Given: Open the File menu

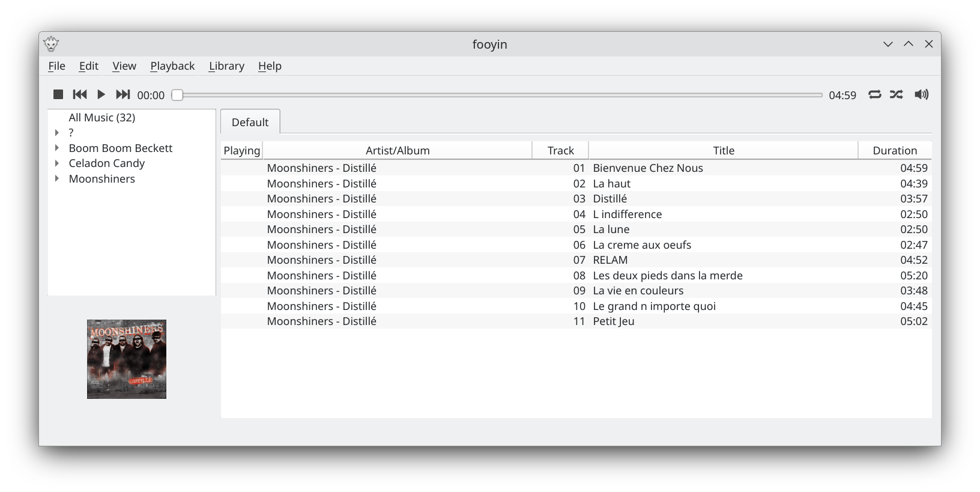Looking at the screenshot, I should click(x=56, y=66).
